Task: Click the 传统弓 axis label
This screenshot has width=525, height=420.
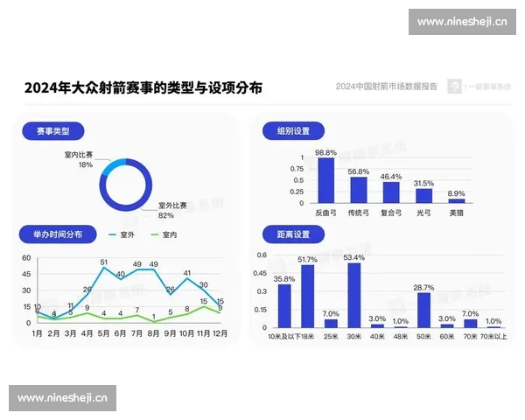Action: (x=358, y=213)
